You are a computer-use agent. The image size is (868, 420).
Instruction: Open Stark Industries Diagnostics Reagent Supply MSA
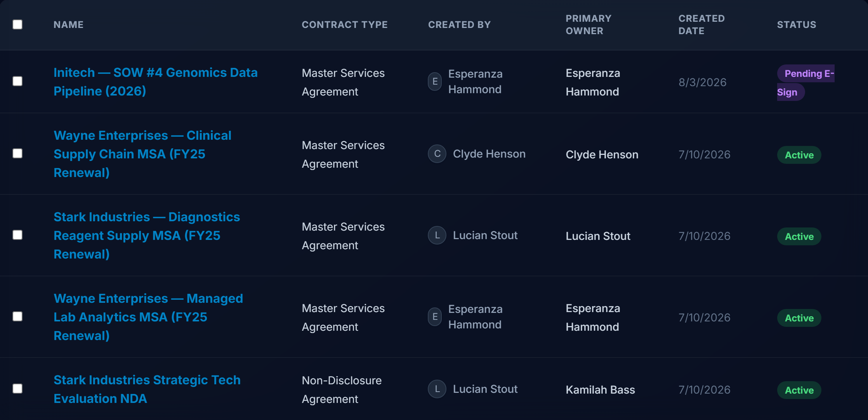pos(147,235)
